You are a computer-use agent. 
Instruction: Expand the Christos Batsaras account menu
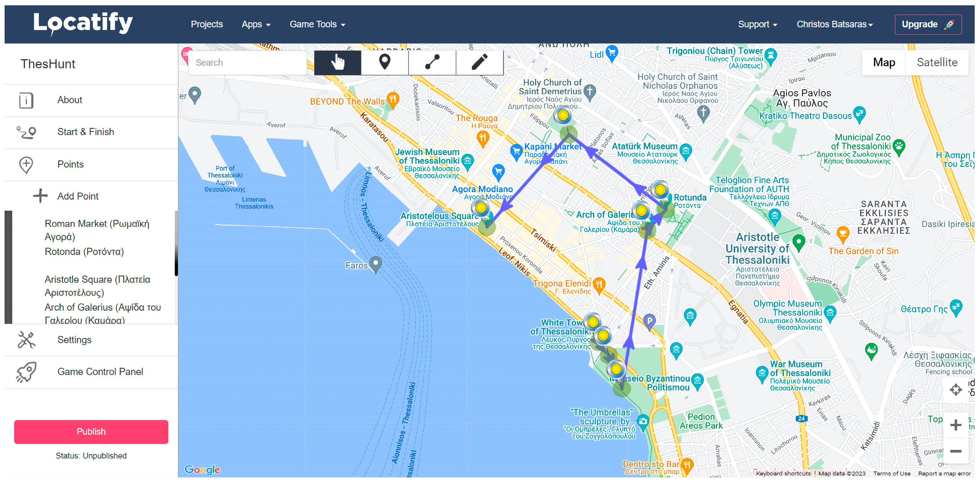coord(834,24)
